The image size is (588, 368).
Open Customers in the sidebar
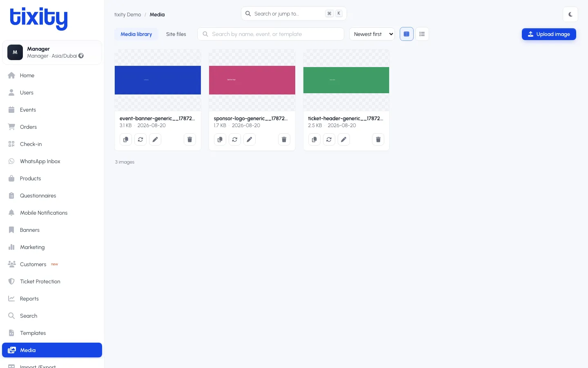pyautogui.click(x=52, y=264)
